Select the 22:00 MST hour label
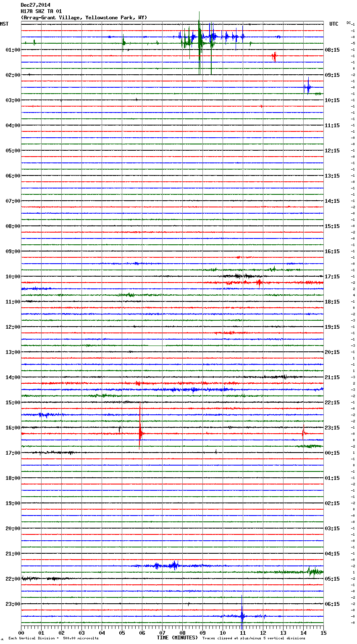The height and width of the screenshot is (644, 357). tap(13, 579)
